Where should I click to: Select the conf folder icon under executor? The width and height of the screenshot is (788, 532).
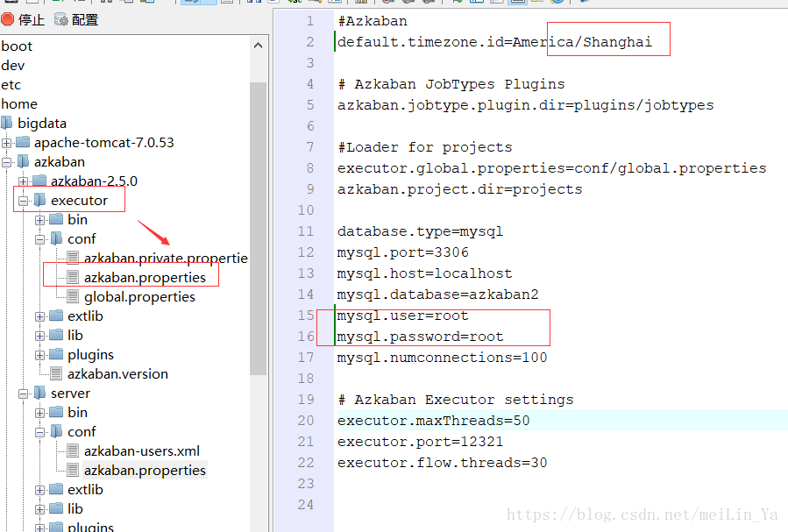click(x=56, y=238)
